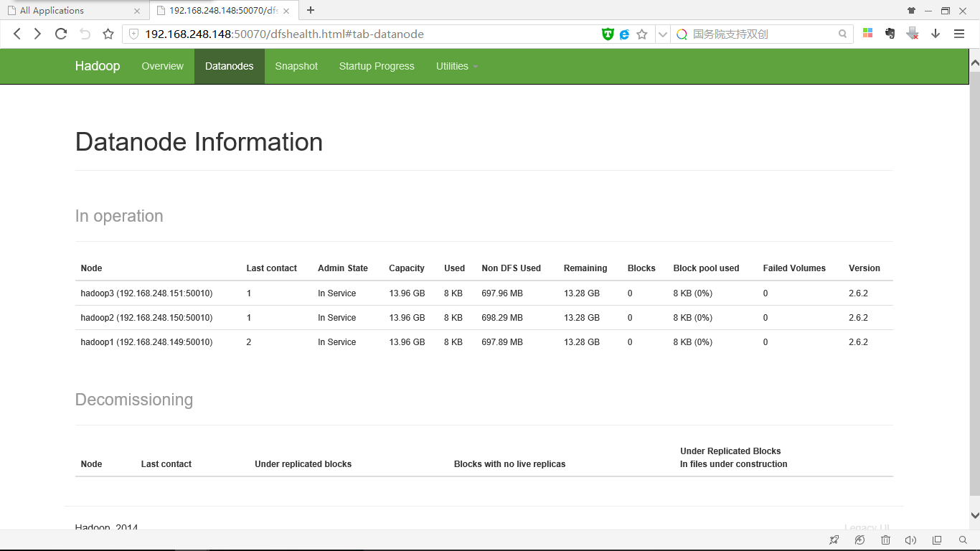Click the 698.29 MB Non DFS Used value
980x551 pixels.
click(502, 318)
